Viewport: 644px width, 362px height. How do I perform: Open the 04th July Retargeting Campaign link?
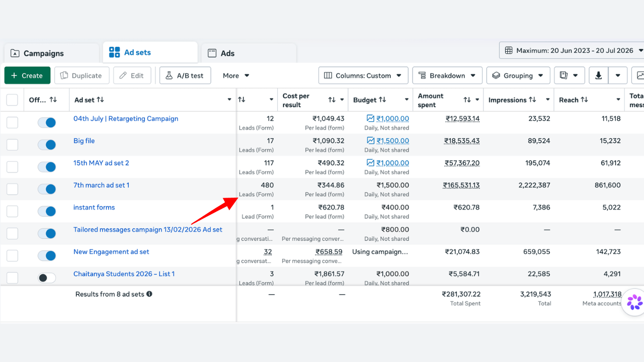(x=126, y=119)
